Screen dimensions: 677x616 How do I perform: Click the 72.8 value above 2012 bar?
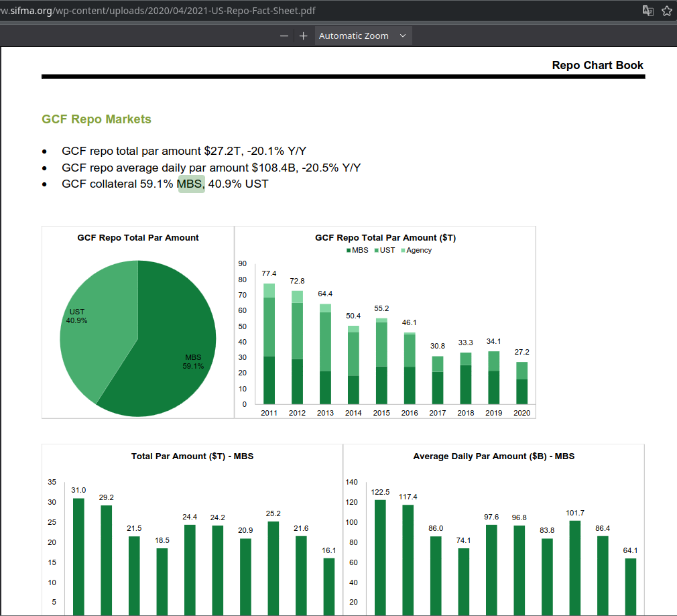coord(297,281)
